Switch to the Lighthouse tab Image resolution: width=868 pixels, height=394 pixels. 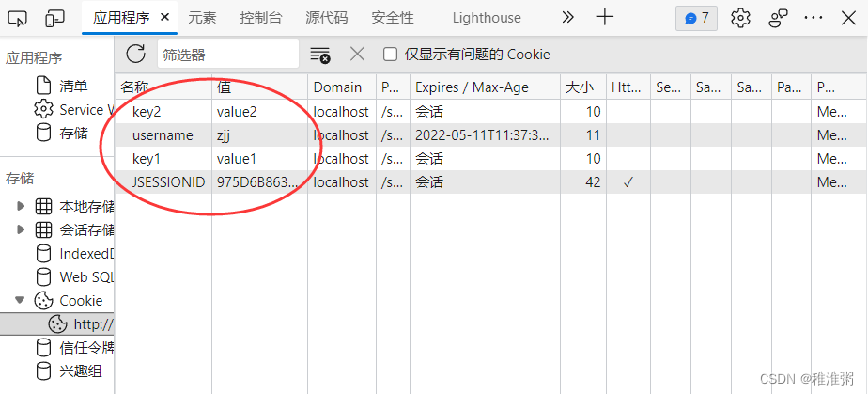[487, 18]
